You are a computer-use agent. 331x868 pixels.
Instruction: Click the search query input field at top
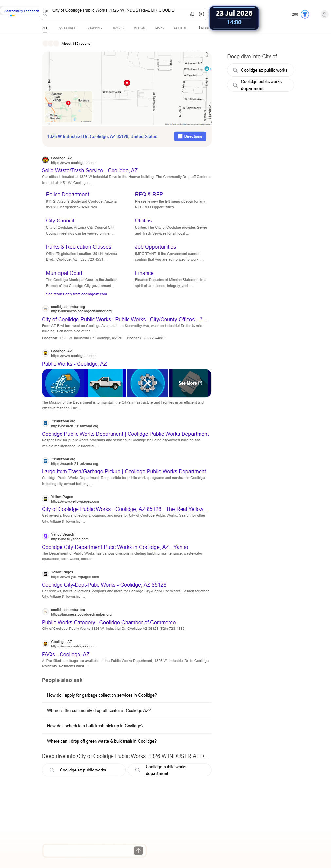point(114,10)
